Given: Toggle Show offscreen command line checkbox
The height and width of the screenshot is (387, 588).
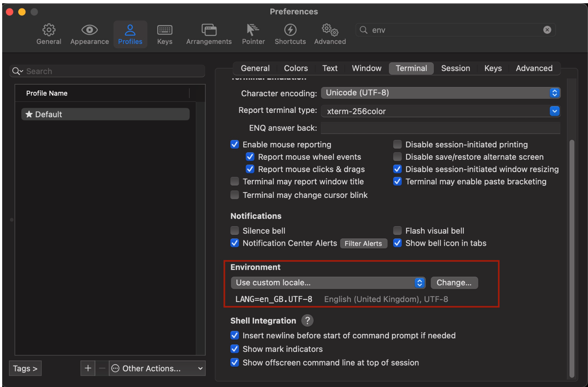Looking at the screenshot, I should (235, 363).
